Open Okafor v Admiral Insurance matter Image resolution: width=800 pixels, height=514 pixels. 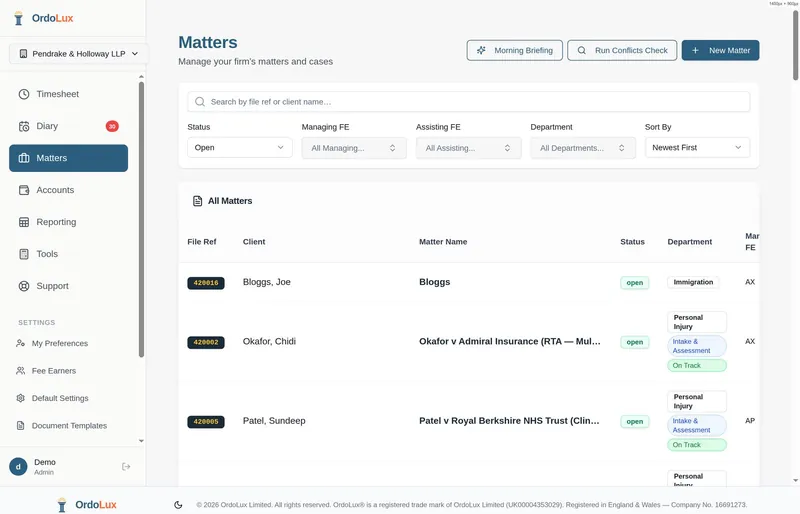510,341
